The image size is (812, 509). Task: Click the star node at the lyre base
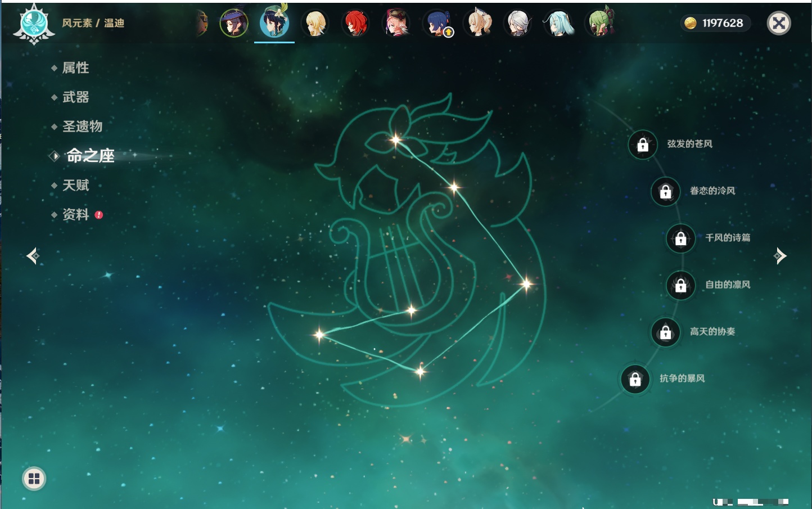pyautogui.click(x=412, y=310)
